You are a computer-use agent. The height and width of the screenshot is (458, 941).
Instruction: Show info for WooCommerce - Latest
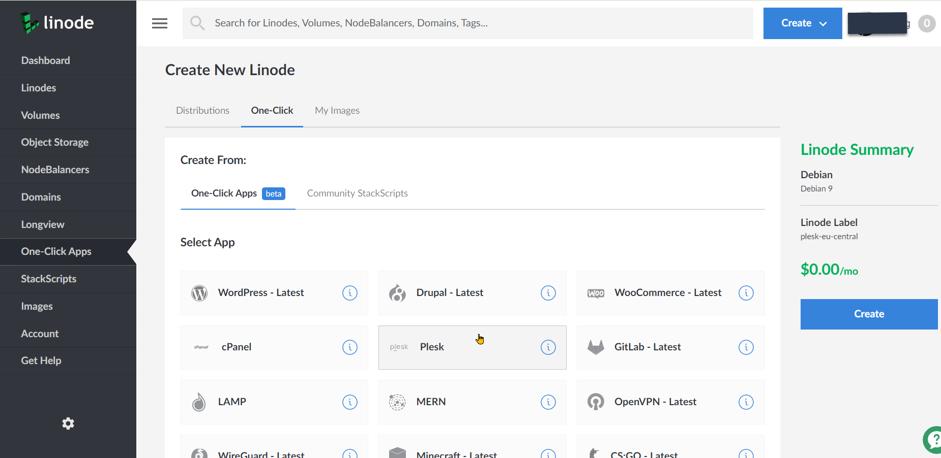pos(746,293)
